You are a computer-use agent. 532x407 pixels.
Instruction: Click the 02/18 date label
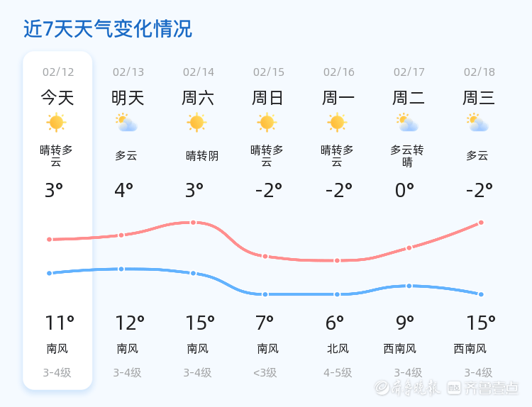480,72
